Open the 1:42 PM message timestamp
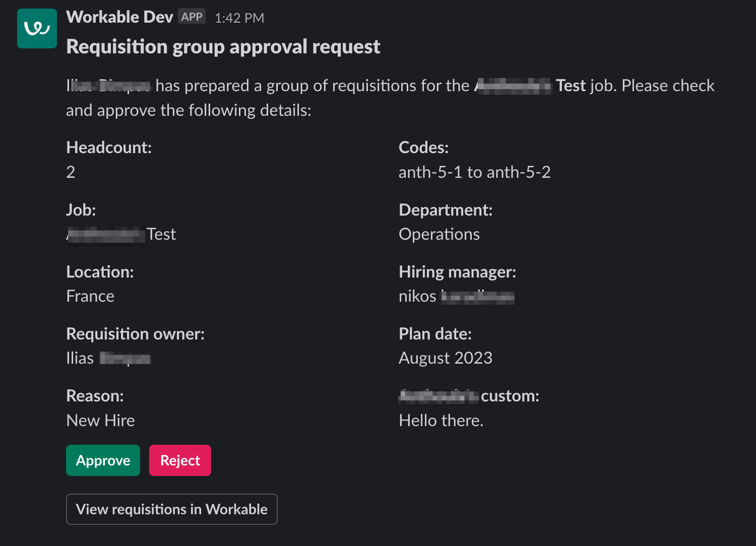The height and width of the screenshot is (546, 756). point(239,18)
